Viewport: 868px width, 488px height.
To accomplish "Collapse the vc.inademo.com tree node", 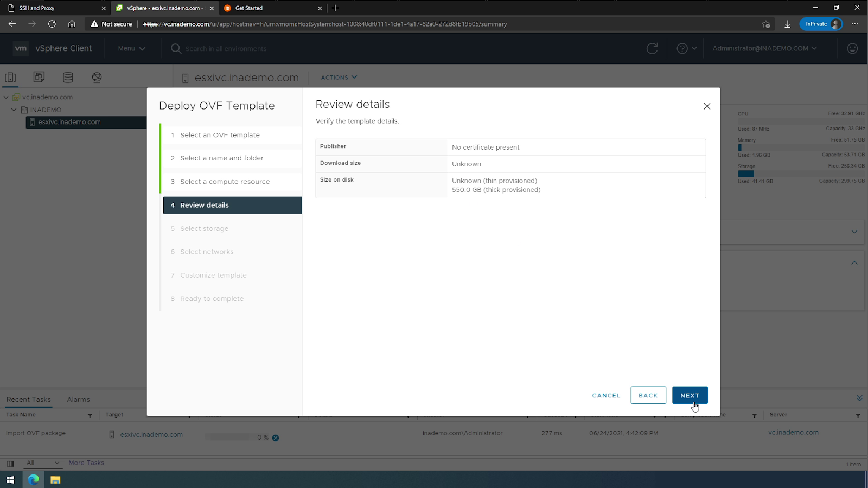I will (x=6, y=97).
